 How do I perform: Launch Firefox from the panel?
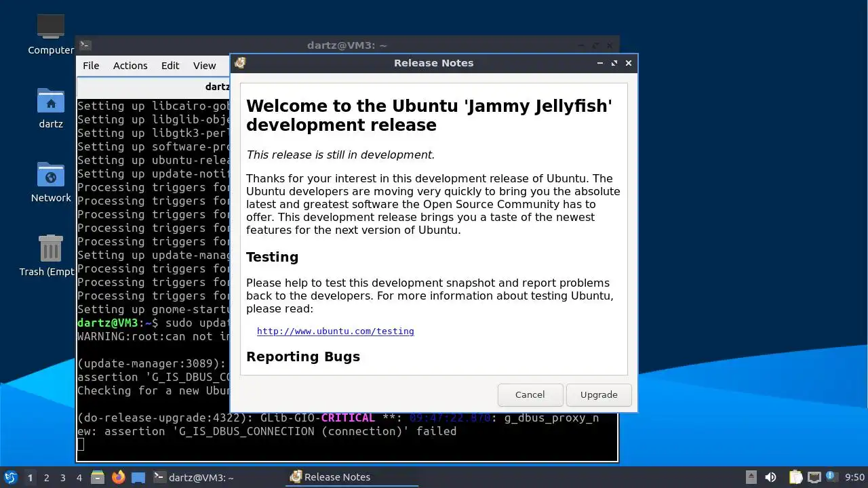point(118,477)
